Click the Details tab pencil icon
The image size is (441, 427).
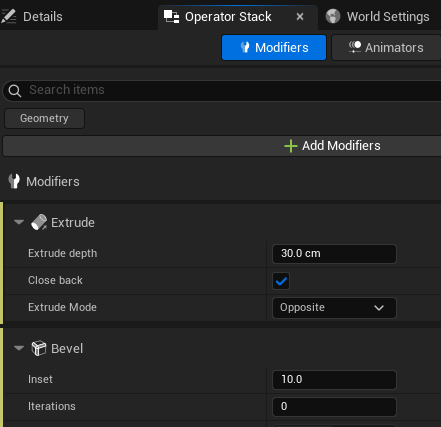pyautogui.click(x=8, y=16)
